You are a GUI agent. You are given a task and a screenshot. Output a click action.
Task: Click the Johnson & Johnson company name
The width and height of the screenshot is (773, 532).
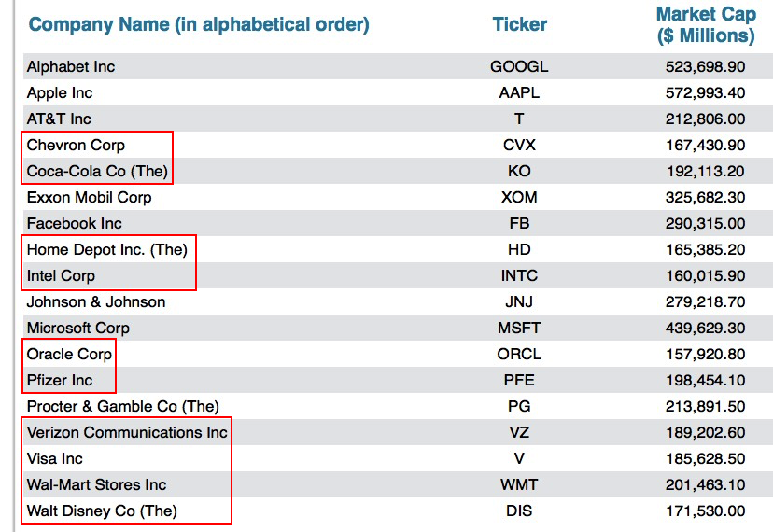click(96, 302)
